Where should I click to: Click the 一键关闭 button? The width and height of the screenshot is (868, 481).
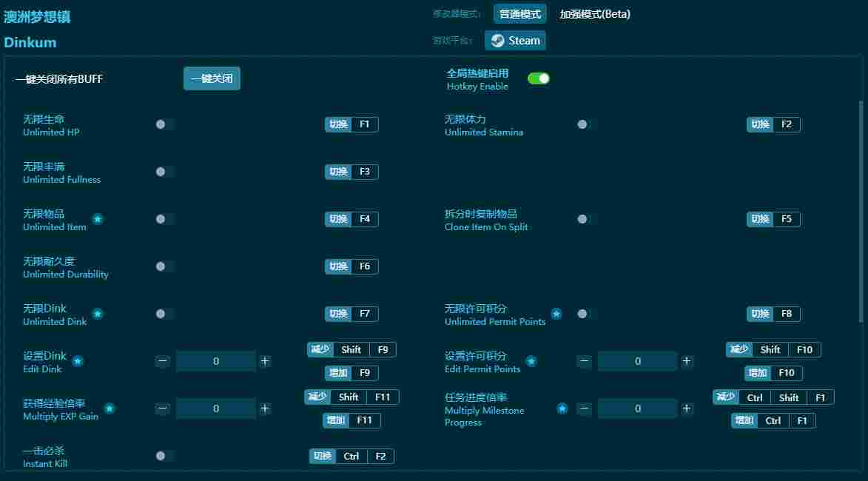pos(212,78)
